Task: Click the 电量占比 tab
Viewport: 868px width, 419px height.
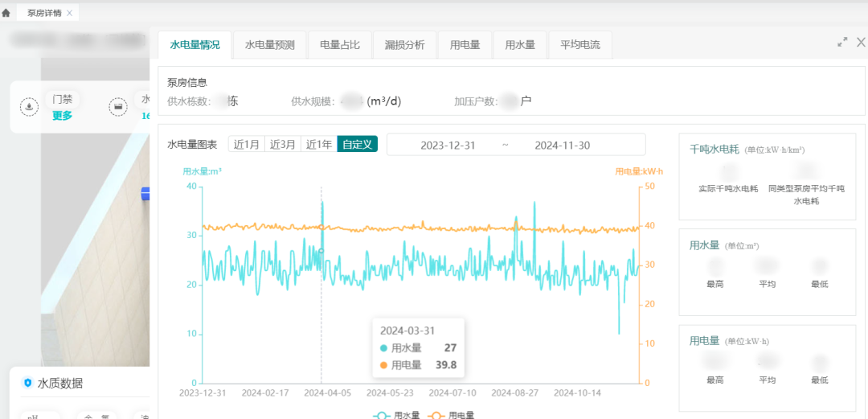Action: click(340, 45)
